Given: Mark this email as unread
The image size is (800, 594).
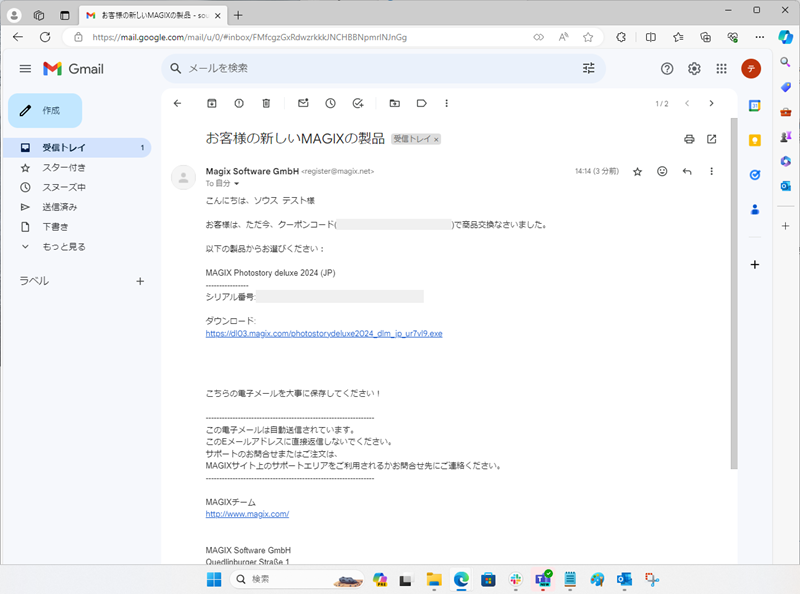Looking at the screenshot, I should coord(303,103).
